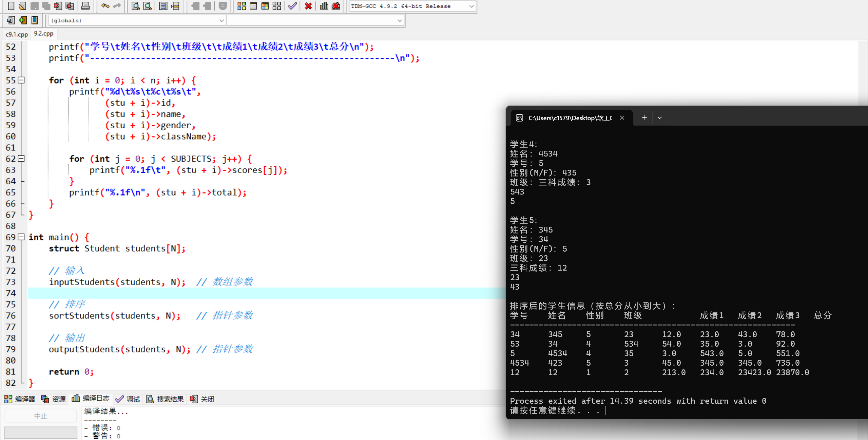Collapse the inner loop fold at line 62
Screen dimensions: 868x440
pyautogui.click(x=21, y=159)
